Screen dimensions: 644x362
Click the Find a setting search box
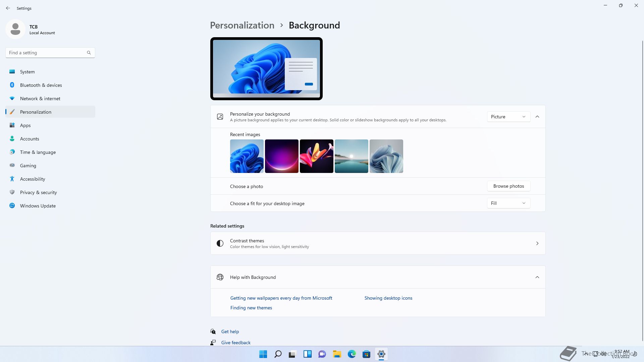(50, 53)
